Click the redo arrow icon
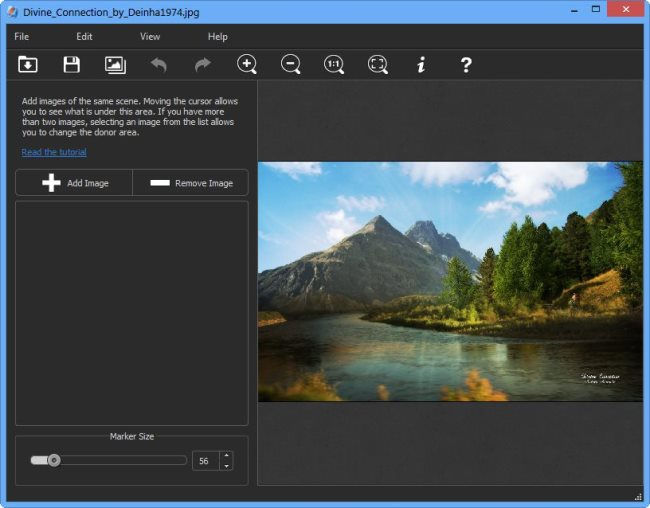650x508 pixels. (203, 65)
